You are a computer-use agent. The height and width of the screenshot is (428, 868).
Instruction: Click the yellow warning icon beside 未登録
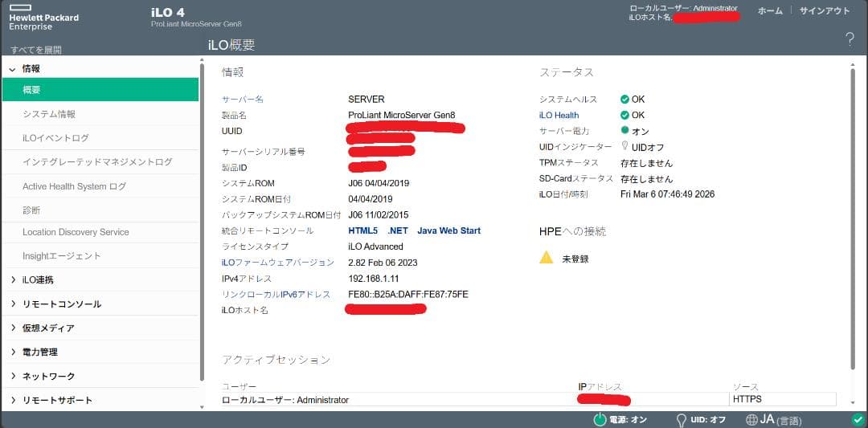(x=547, y=257)
